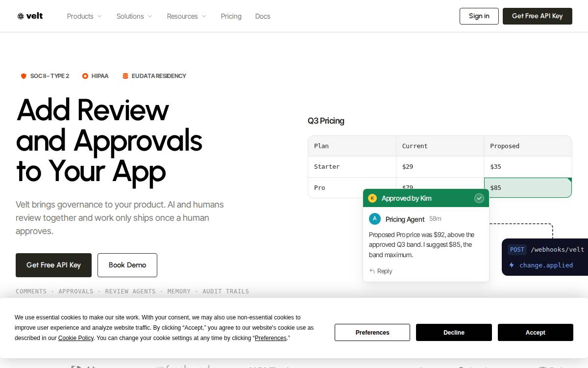
Task: Click Kim's yellow K avatar
Action: 372,198
